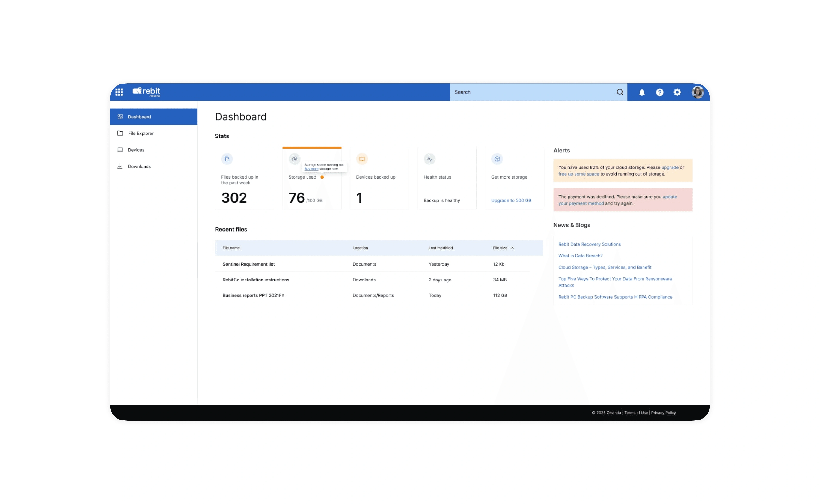Image resolution: width=820 pixels, height=504 pixels.
Task: Click the Yesterday last modified cell
Action: (439, 264)
